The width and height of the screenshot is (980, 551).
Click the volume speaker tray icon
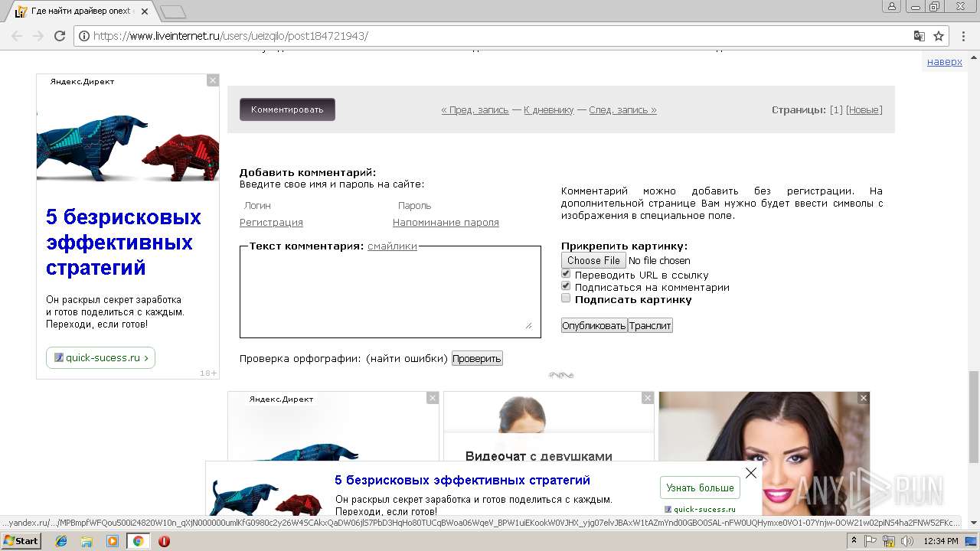(x=907, y=541)
